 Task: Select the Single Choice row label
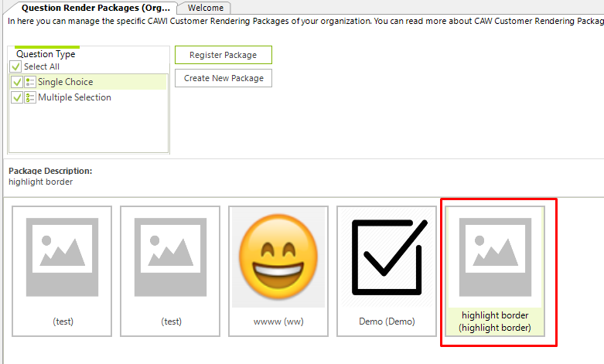tap(66, 82)
